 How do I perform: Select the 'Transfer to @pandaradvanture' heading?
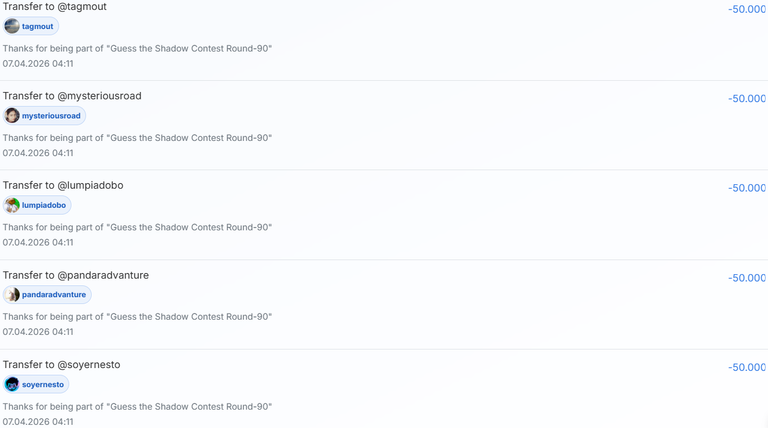(x=76, y=275)
